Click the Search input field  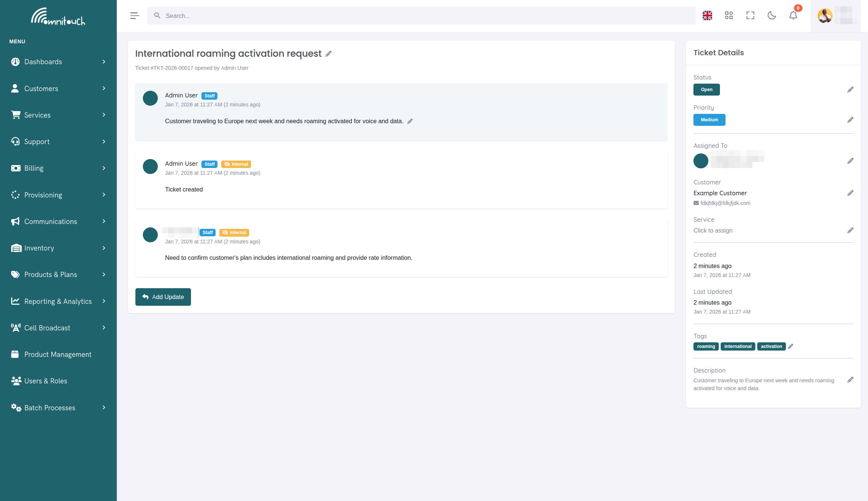421,16
